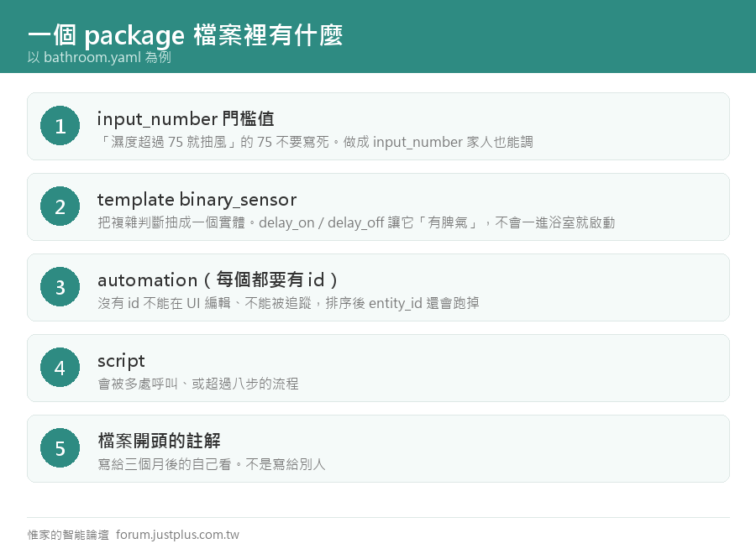The height and width of the screenshot is (554, 756).
Task: Click the script card heading
Action: pyautogui.click(x=121, y=361)
